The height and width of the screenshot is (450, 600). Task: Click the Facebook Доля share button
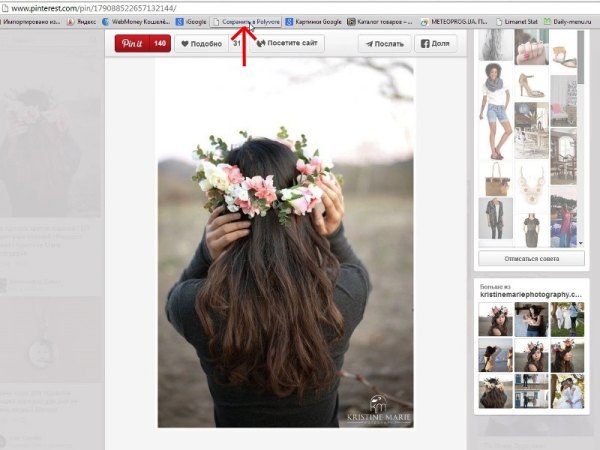coord(435,44)
